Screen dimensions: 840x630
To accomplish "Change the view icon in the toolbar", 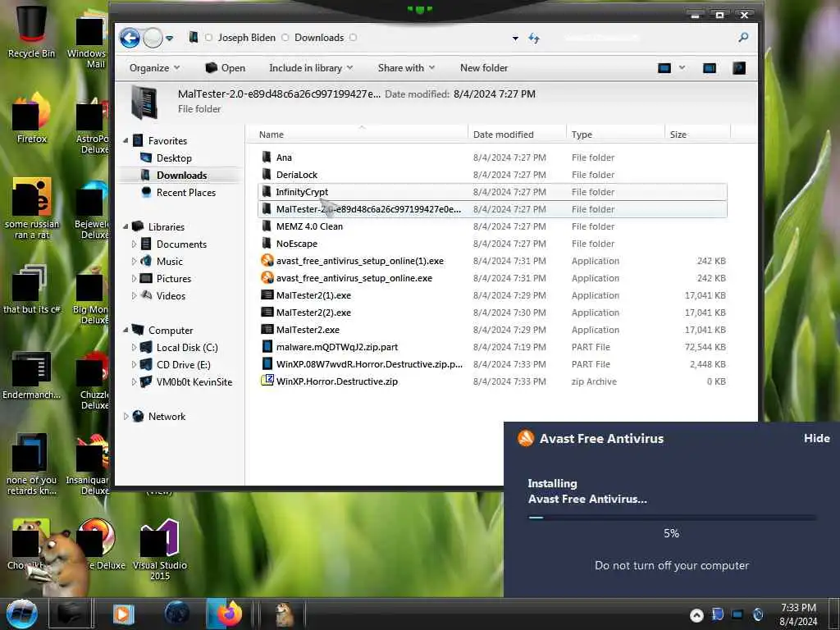I will pos(664,68).
